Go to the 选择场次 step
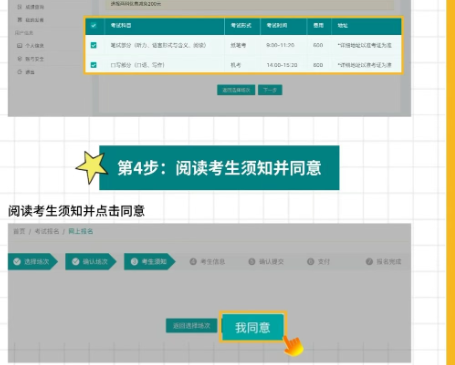 [33, 262]
